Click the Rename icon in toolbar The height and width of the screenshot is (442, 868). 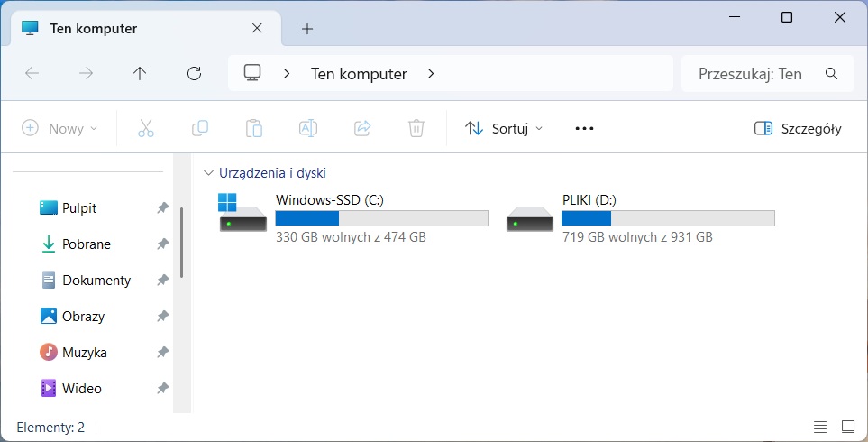[x=308, y=128]
